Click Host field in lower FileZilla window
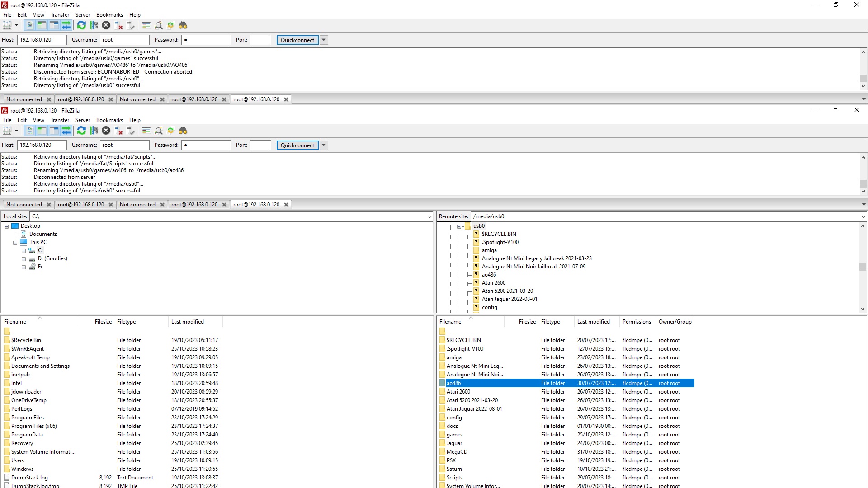 (42, 145)
